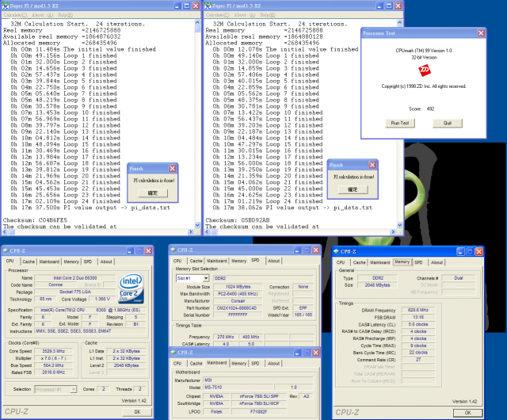Click the FSB:DRAM 13:16 value
The height and width of the screenshot is (420, 507).
[418, 317]
